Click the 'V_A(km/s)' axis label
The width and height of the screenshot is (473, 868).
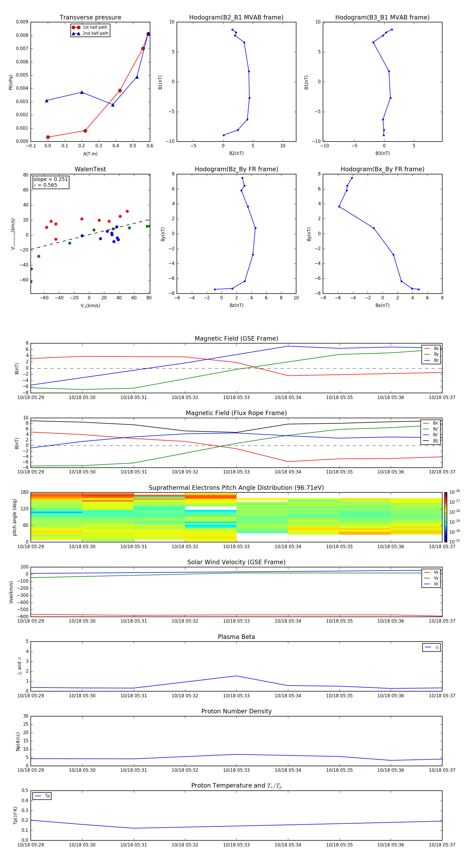tap(90, 306)
